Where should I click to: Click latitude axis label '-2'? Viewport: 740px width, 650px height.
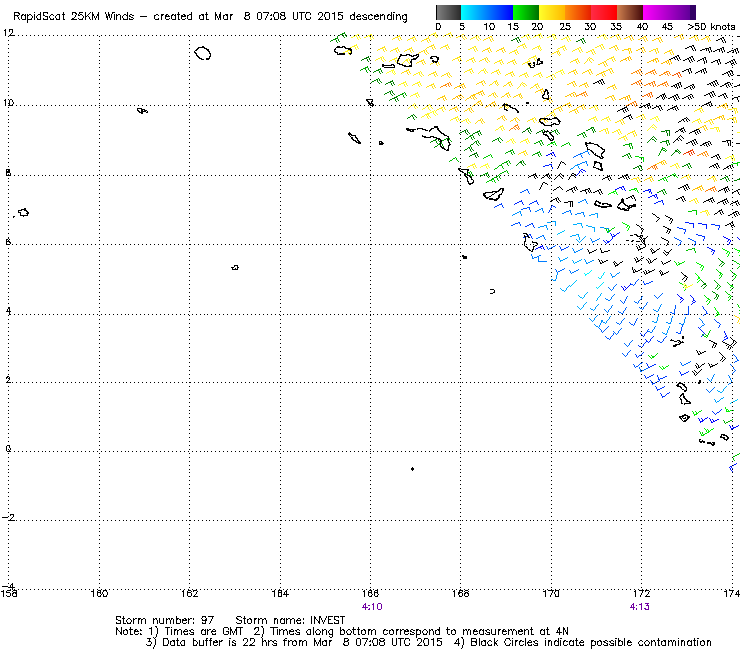(8, 517)
